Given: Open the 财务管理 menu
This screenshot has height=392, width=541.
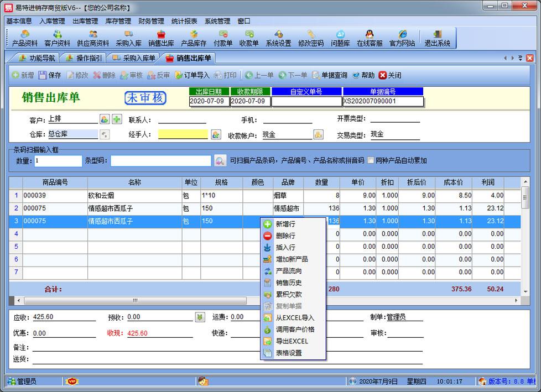Looking at the screenshot, I should [x=151, y=21].
